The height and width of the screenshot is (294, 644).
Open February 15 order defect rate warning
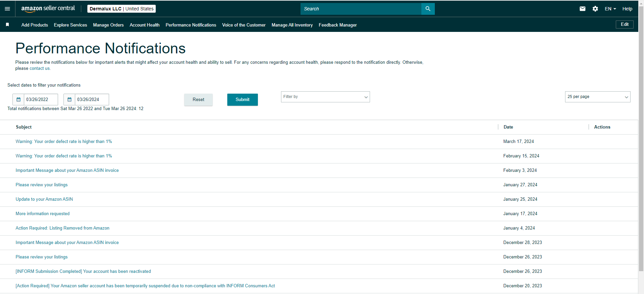coord(64,156)
